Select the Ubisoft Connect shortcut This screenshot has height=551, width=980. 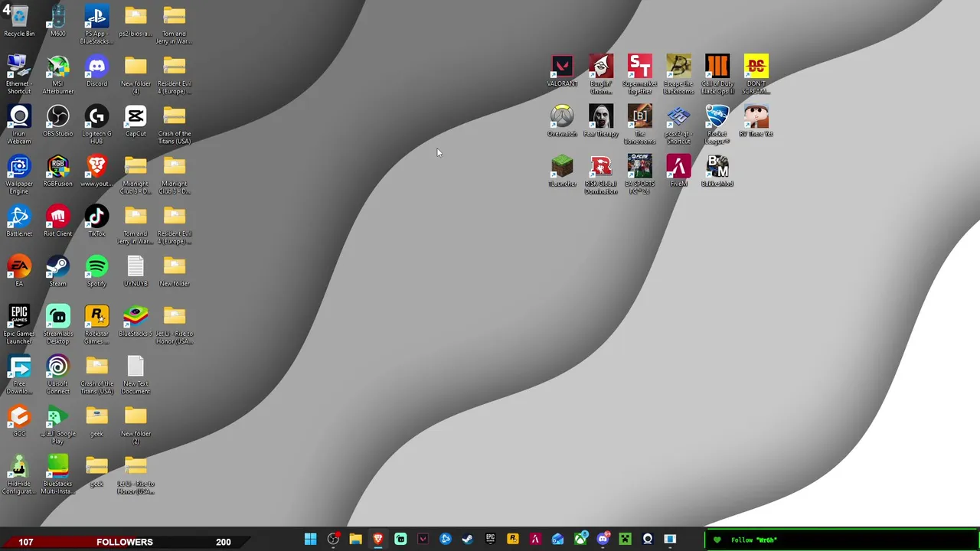pyautogui.click(x=57, y=375)
